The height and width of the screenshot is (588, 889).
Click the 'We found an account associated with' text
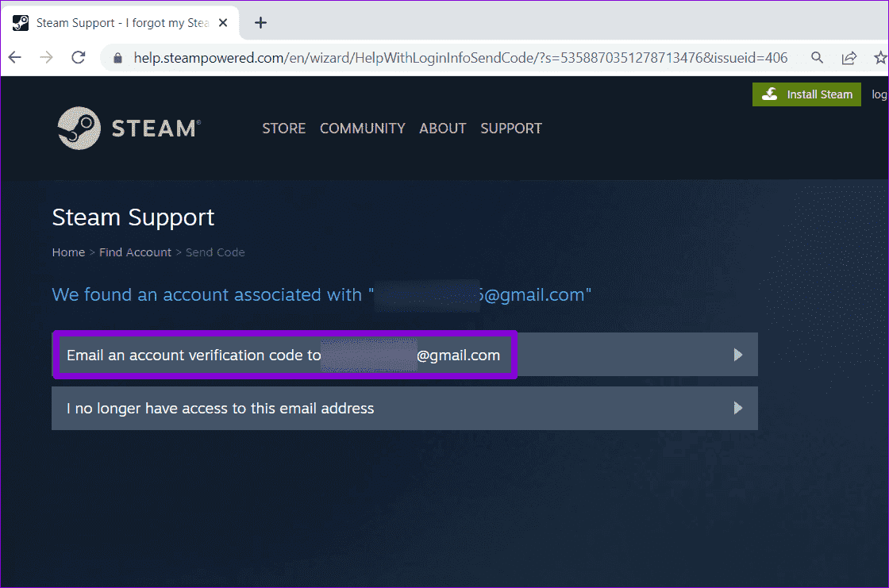(x=207, y=295)
